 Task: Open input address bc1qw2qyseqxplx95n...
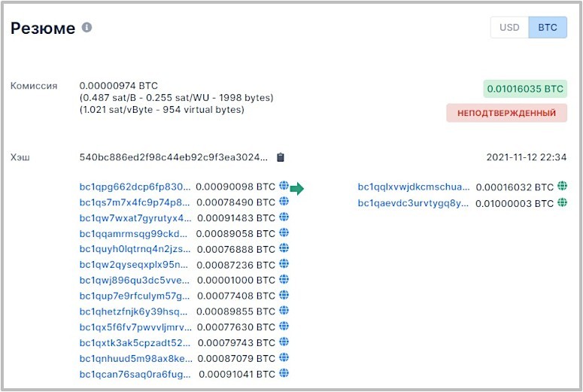point(134,265)
